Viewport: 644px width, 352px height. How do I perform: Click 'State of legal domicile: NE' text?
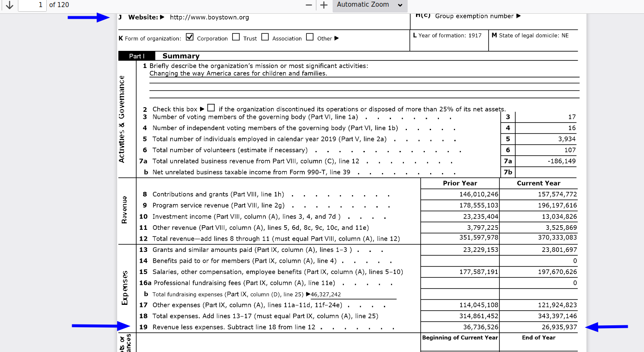[534, 35]
